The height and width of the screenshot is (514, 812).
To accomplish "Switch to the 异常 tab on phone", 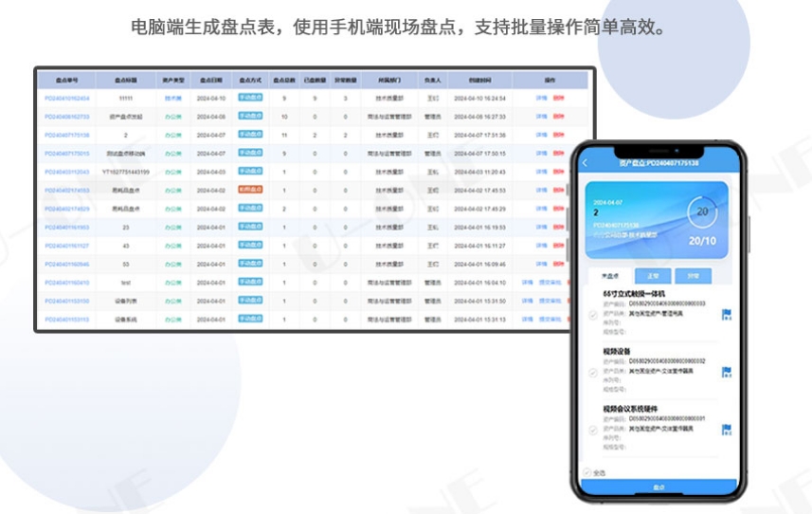I will tap(693, 276).
